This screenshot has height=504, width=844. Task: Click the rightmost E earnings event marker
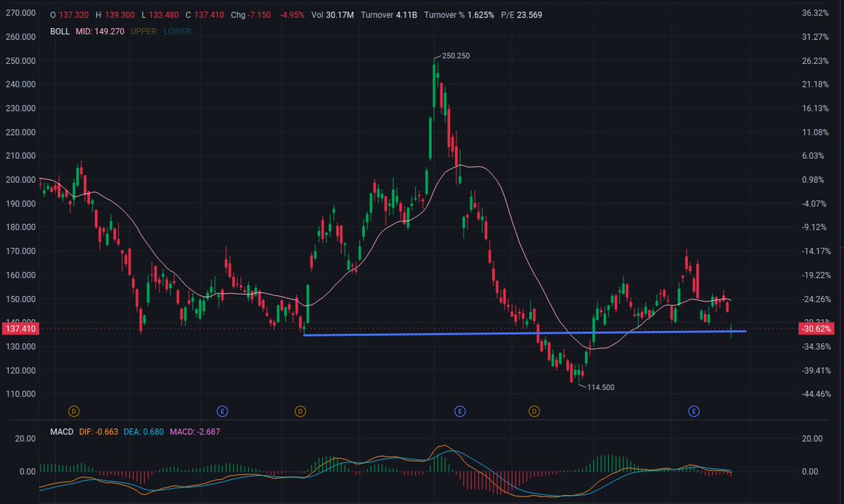pos(693,411)
